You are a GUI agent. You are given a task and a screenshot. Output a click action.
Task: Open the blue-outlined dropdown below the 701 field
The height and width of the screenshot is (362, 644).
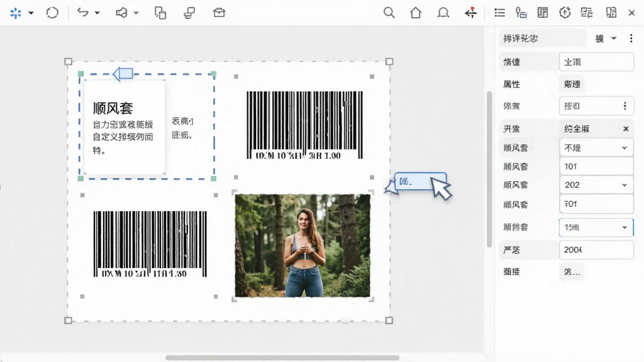(x=596, y=228)
